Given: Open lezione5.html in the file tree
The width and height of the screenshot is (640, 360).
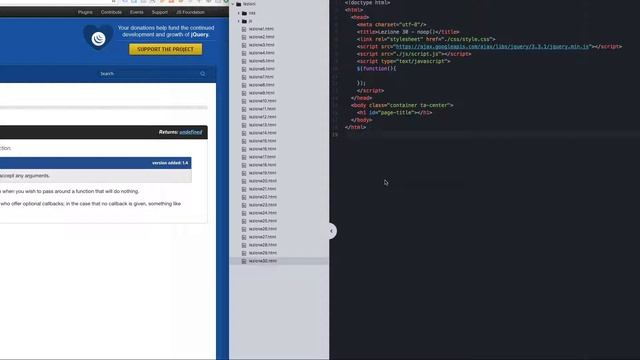Looking at the screenshot, I should [x=261, y=61].
